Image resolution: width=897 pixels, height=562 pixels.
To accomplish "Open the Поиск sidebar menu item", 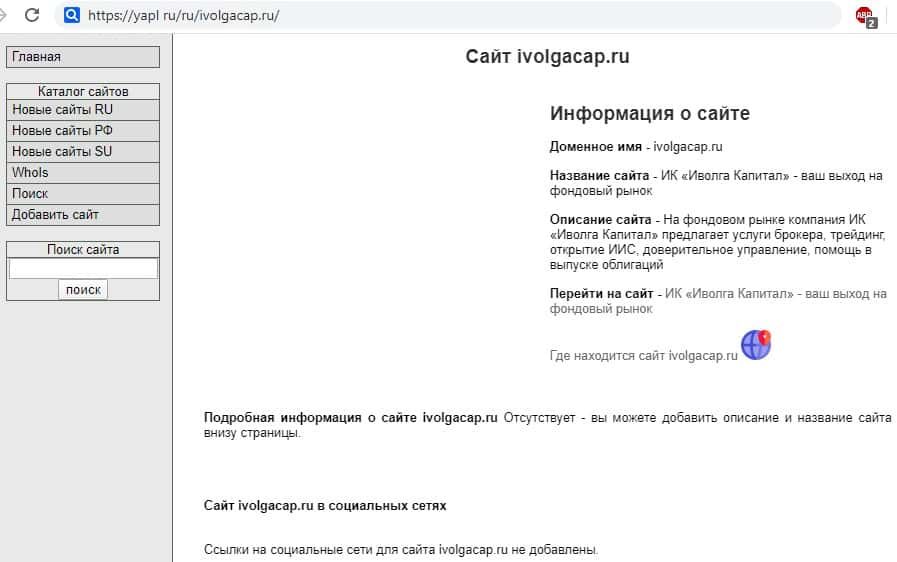I will click(83, 194).
